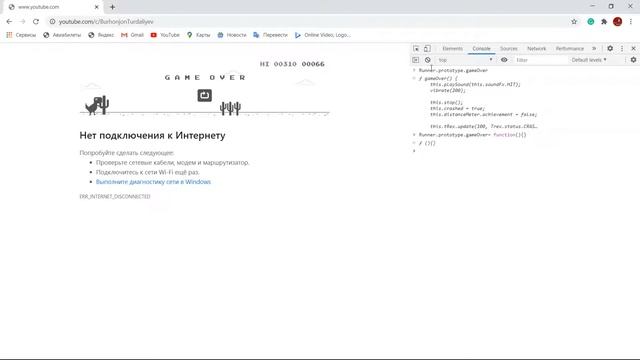Click the ERR_INTERNET_DISCONNECTED error code

(115, 197)
